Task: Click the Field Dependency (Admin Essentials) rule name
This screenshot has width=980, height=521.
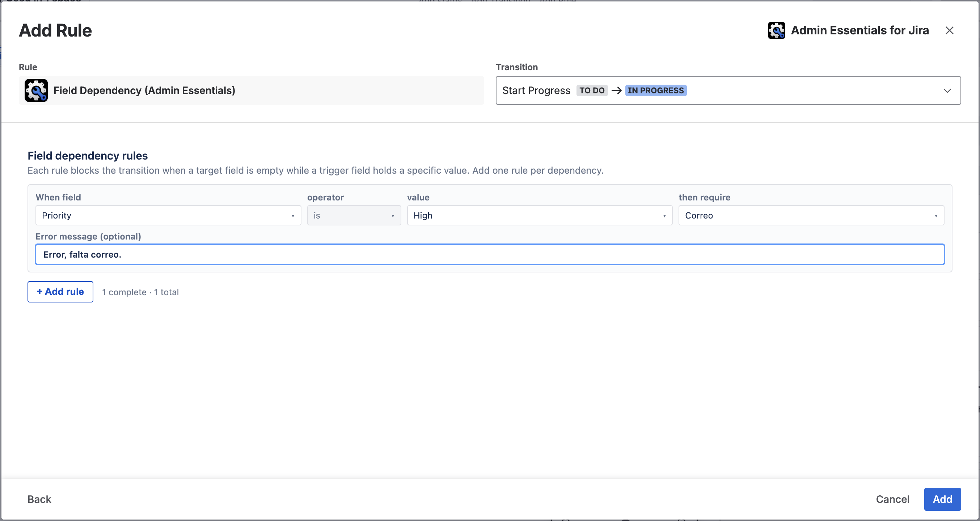Action: [144, 90]
